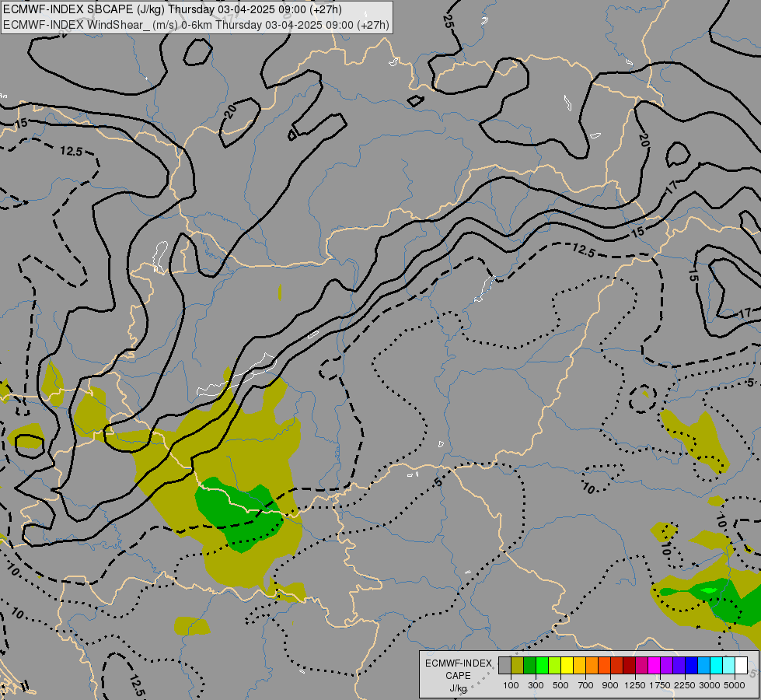Click the 5 dotted contour label near map center
761x700 pixels.
pyautogui.click(x=438, y=482)
